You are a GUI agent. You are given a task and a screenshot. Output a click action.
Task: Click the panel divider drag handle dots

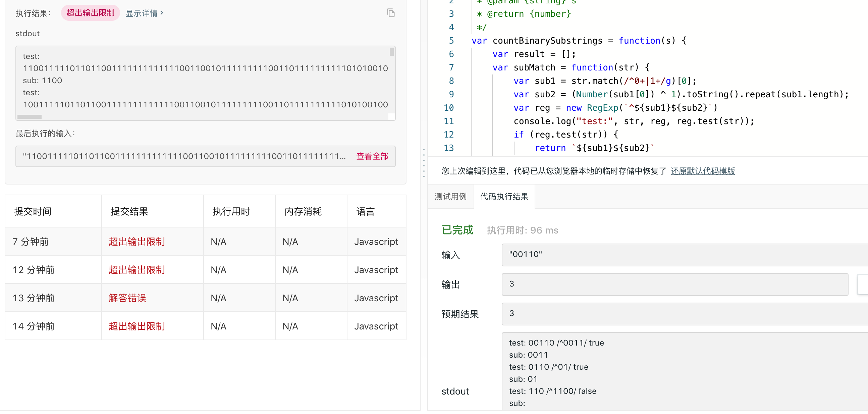(x=424, y=163)
